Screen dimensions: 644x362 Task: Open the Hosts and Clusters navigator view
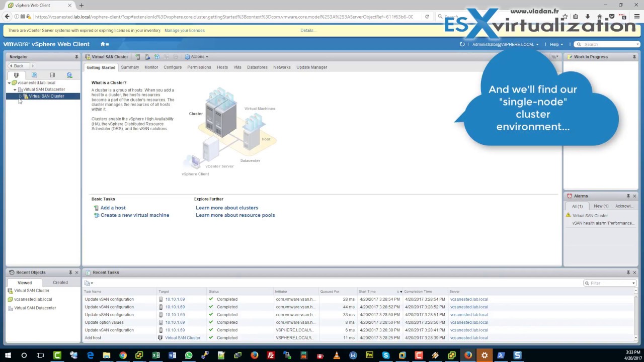coord(16,75)
